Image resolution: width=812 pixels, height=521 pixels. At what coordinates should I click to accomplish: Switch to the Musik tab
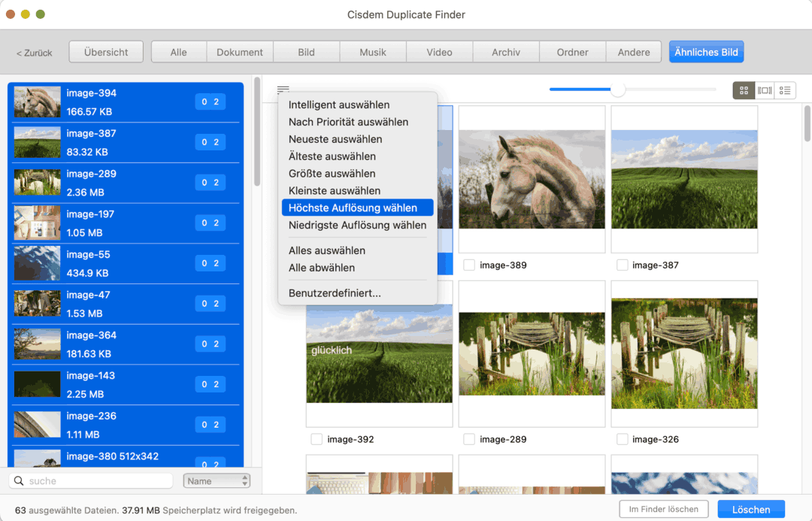click(373, 52)
